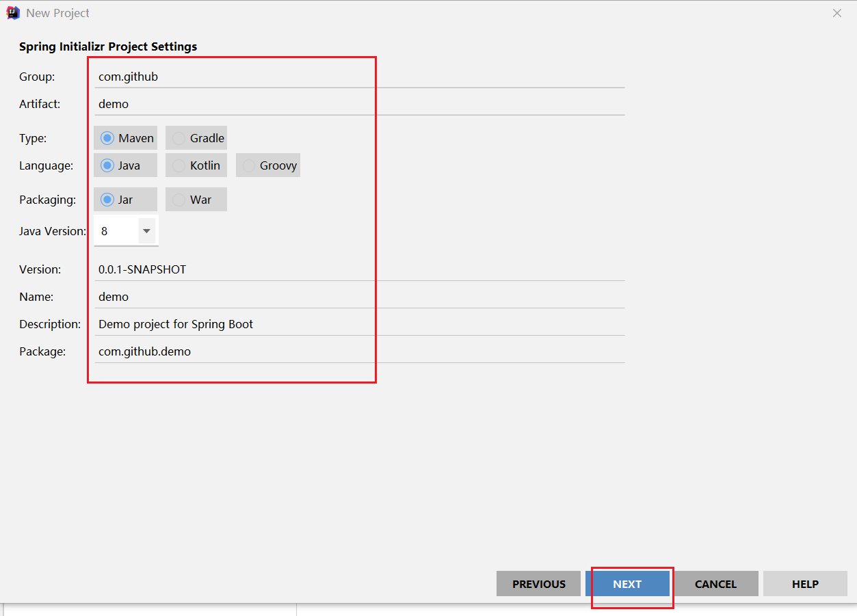Open the Java Version dropdown

click(146, 231)
